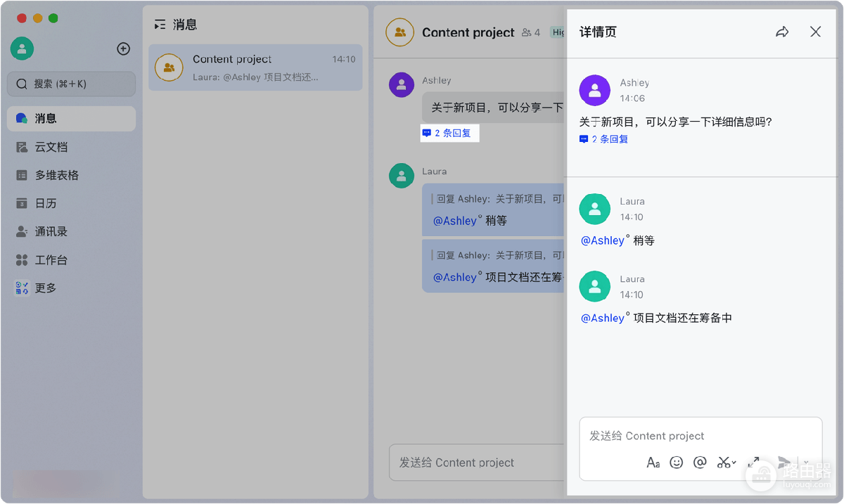Click the quoted reply preview above the 稍等 bubble

tap(498, 199)
